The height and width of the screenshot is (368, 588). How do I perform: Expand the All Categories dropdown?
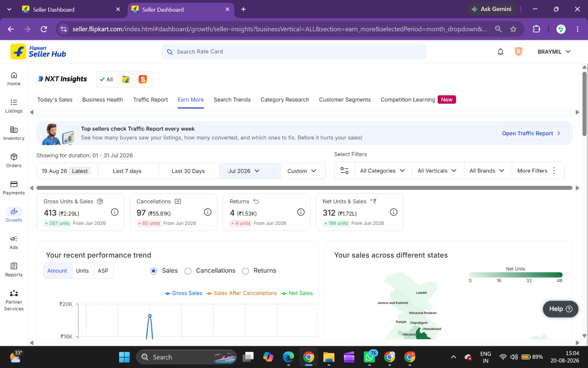point(383,171)
